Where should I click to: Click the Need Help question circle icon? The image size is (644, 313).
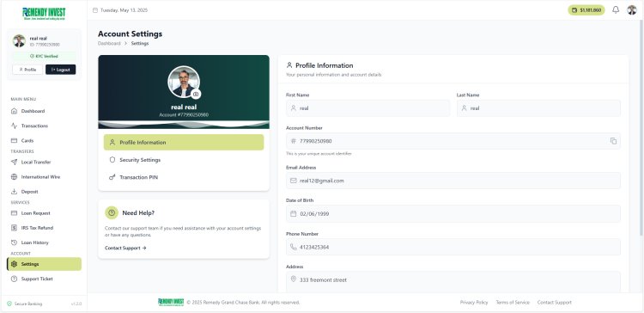point(112,212)
